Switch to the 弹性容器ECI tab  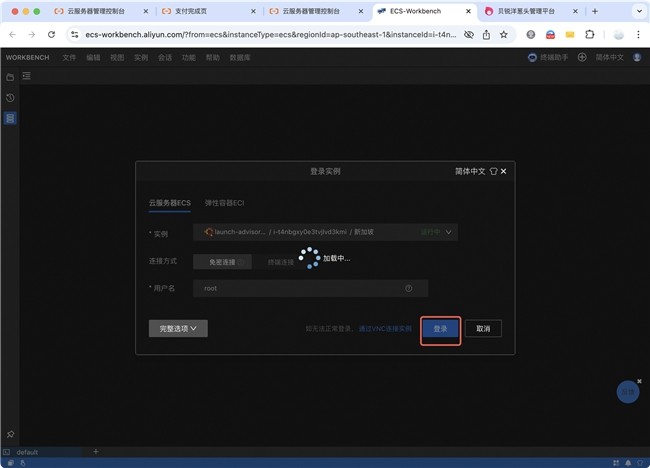tap(224, 202)
